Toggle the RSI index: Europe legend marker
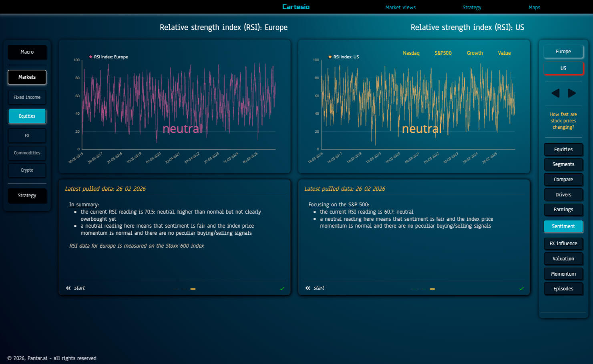This screenshot has width=593, height=364. click(x=91, y=57)
